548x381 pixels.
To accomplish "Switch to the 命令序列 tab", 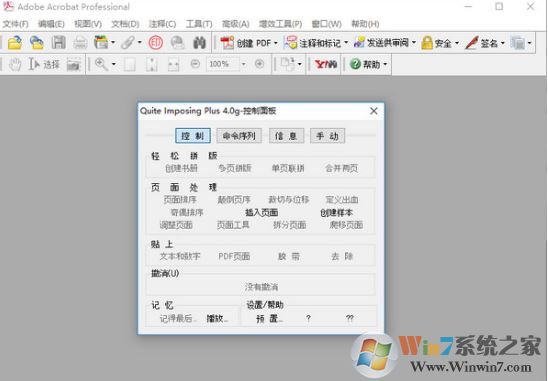I will coord(239,136).
